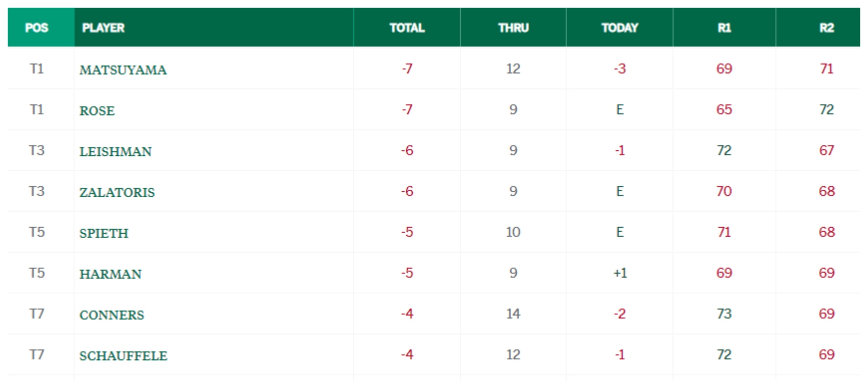The height and width of the screenshot is (389, 868).
Task: Click Conners' thru 14 cell
Action: [x=513, y=314]
